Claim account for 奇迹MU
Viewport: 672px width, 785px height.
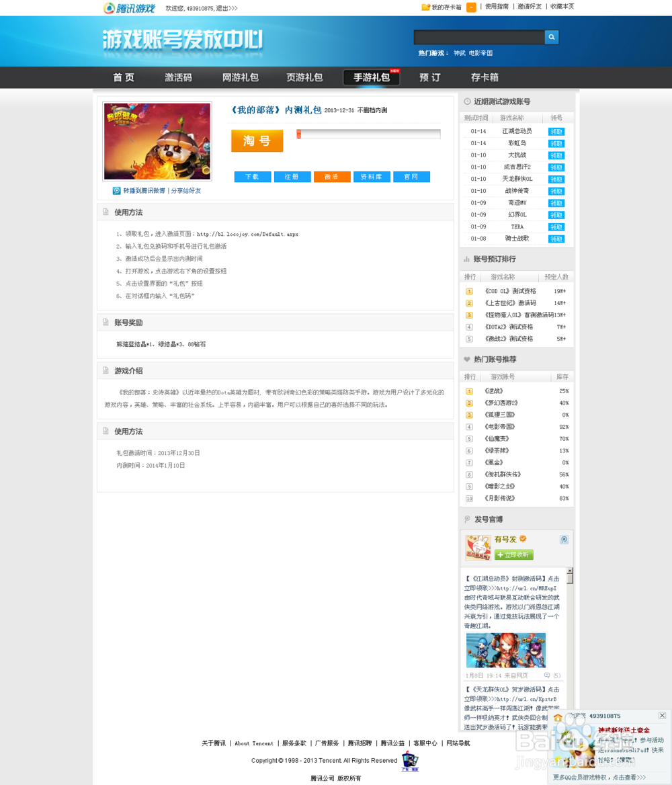pyautogui.click(x=556, y=203)
